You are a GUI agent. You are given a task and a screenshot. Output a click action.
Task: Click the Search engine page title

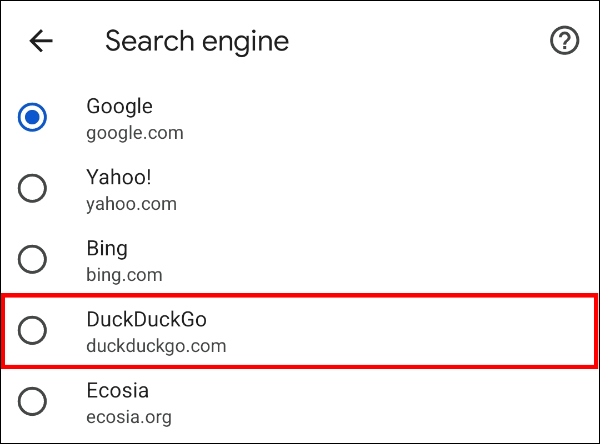pyautogui.click(x=197, y=42)
